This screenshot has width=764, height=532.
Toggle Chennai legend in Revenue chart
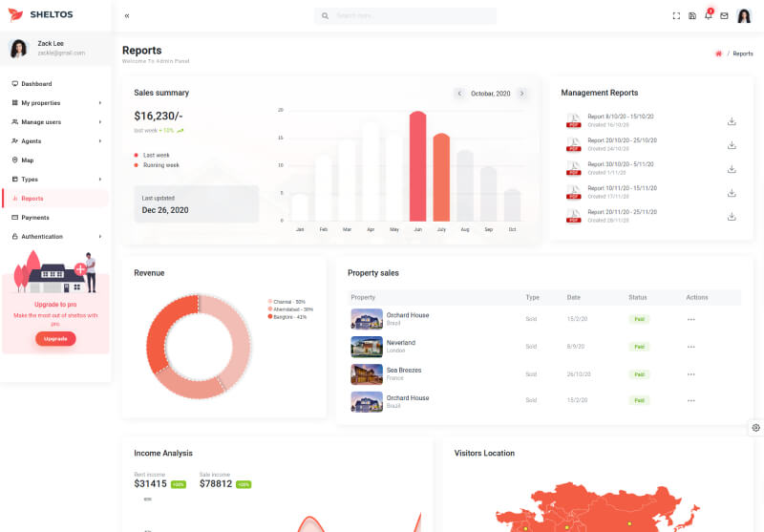tap(286, 302)
